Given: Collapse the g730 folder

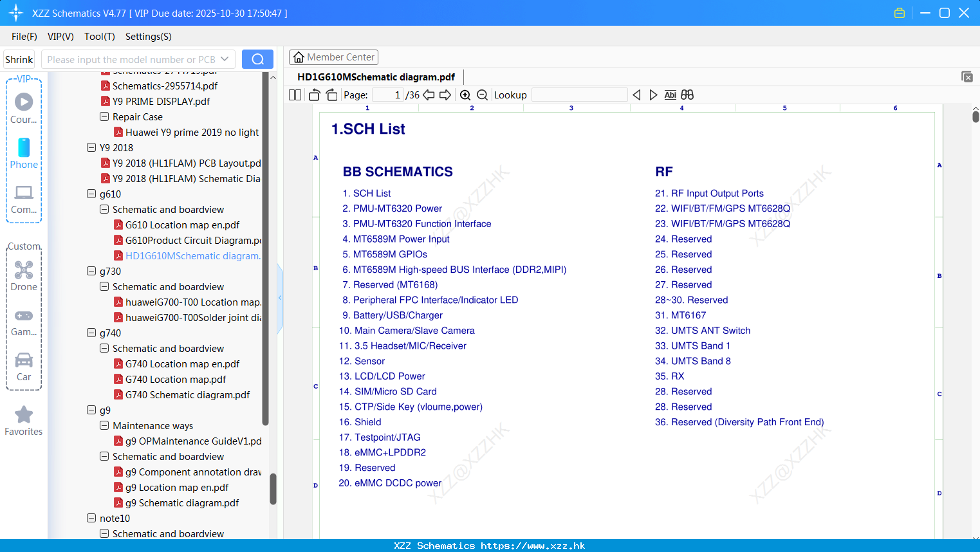Looking at the screenshot, I should click(x=91, y=271).
